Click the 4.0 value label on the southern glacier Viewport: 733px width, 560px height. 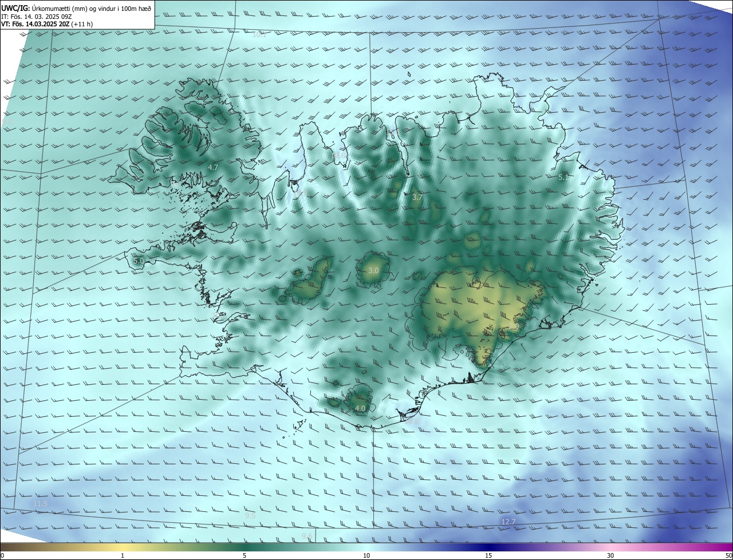360,408
